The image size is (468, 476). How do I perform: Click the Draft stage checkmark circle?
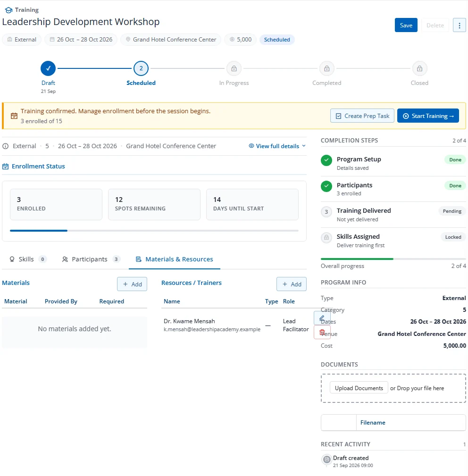pos(48,68)
